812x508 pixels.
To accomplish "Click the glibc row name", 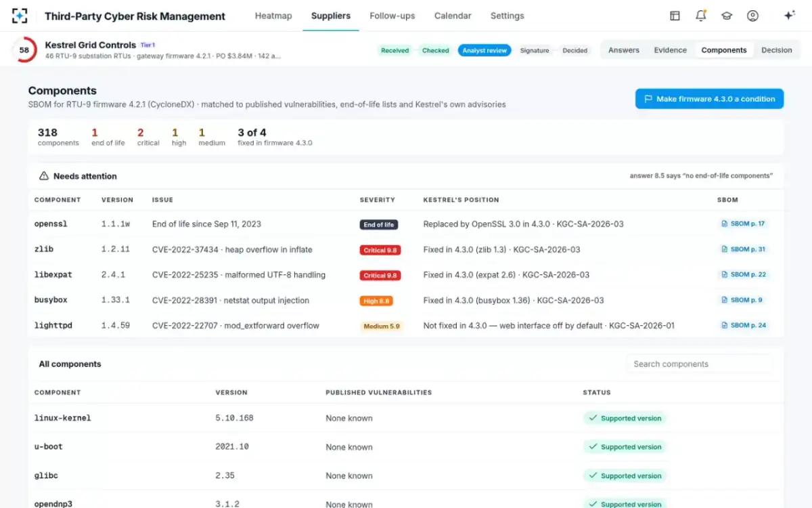I will 46,475.
